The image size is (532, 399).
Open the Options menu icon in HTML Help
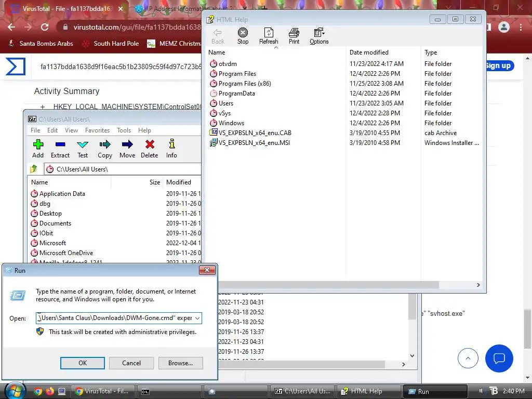(319, 33)
